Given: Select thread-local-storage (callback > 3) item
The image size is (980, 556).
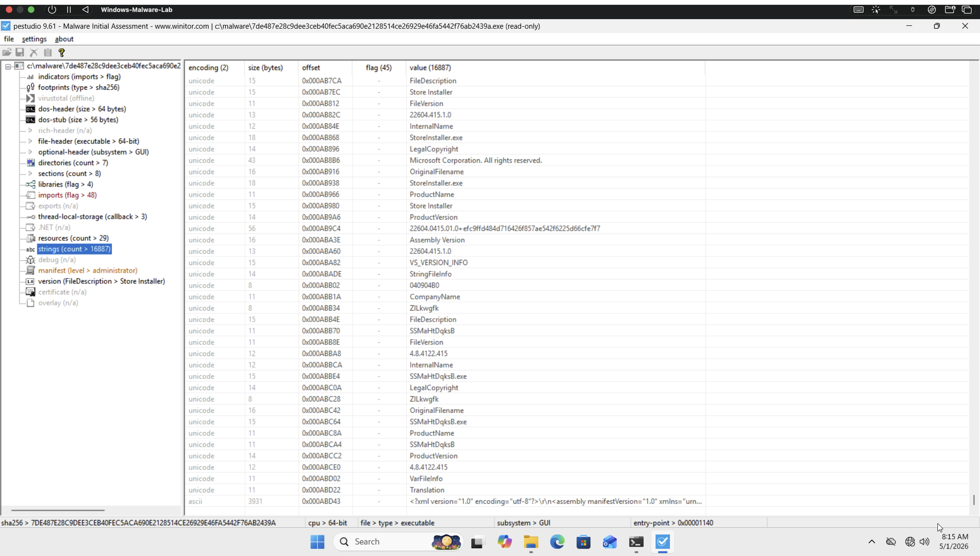Looking at the screenshot, I should point(92,217).
